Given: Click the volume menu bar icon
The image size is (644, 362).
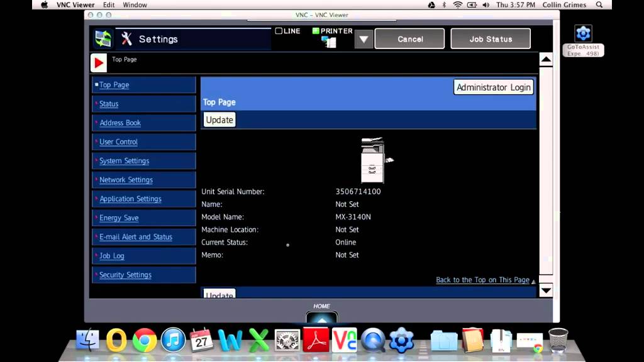Looking at the screenshot, I should click(x=486, y=5).
